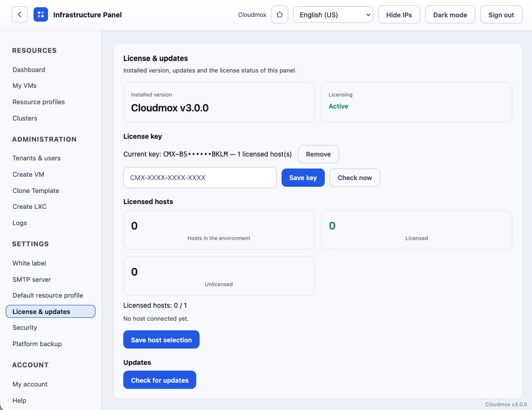
Task: Click Check for updates button
Action: 159,380
